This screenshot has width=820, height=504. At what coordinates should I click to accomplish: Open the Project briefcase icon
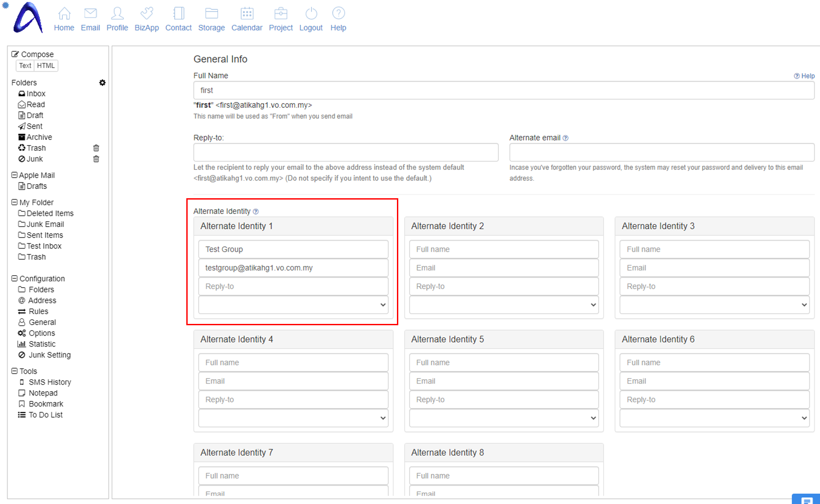(281, 13)
